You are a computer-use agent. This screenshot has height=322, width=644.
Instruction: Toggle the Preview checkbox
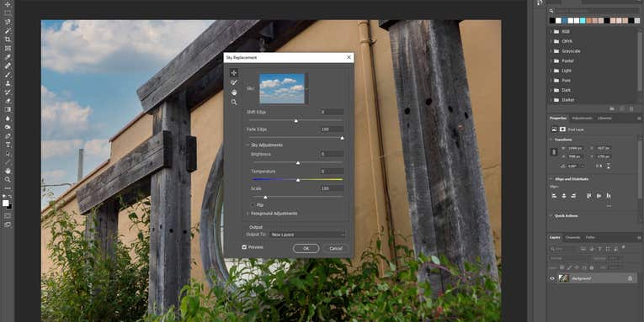tap(244, 247)
